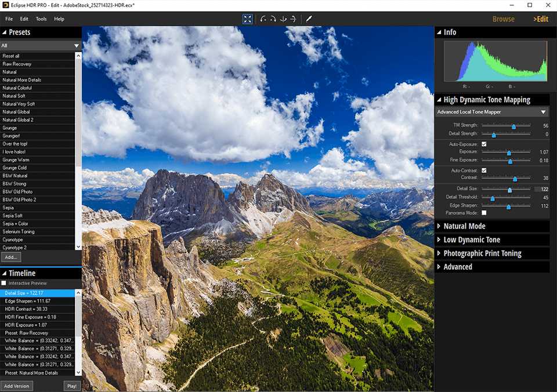The image size is (557, 392).
Task: Click the Add Version button
Action: click(17, 385)
